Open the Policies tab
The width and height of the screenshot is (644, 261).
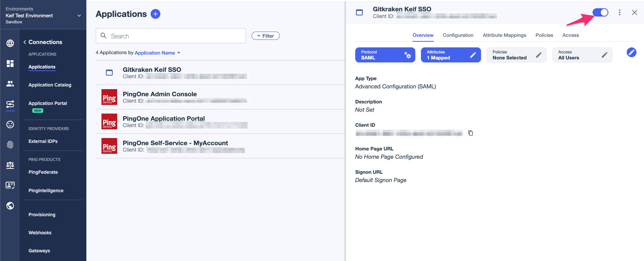coord(544,35)
